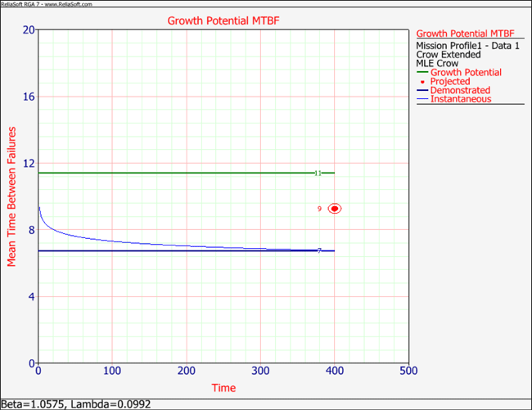The width and height of the screenshot is (532, 410).
Task: Click the 'Mean Time Between Failures' axis label
Action: 11,196
